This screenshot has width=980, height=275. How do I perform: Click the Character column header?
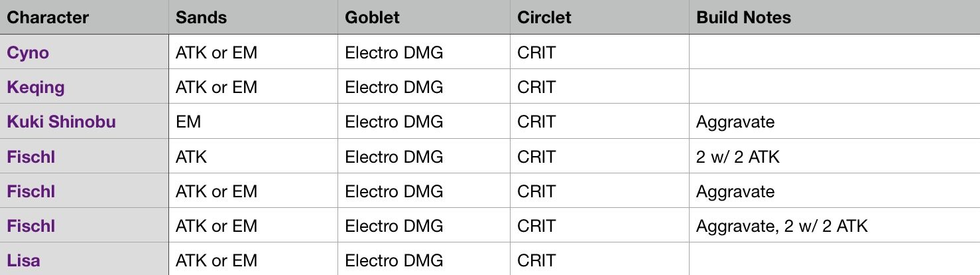(x=48, y=17)
